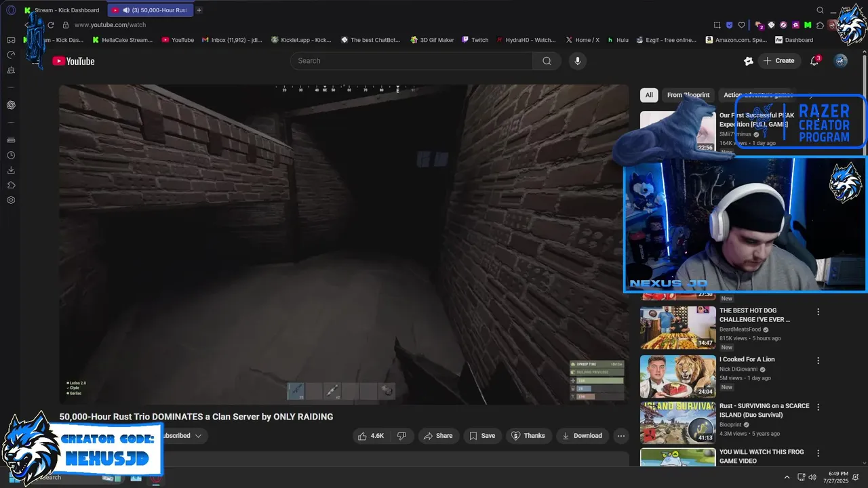Click the Create button
868x488 pixels.
coord(779,61)
